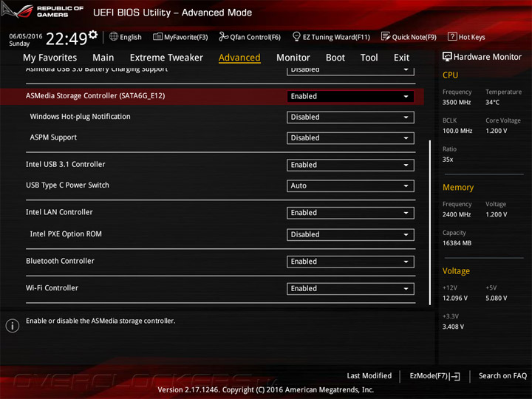Click English language button
532x399 pixels.
tap(125, 37)
